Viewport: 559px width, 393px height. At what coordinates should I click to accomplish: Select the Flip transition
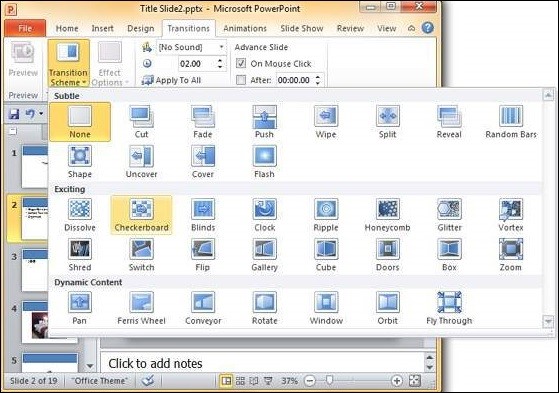[x=203, y=255]
